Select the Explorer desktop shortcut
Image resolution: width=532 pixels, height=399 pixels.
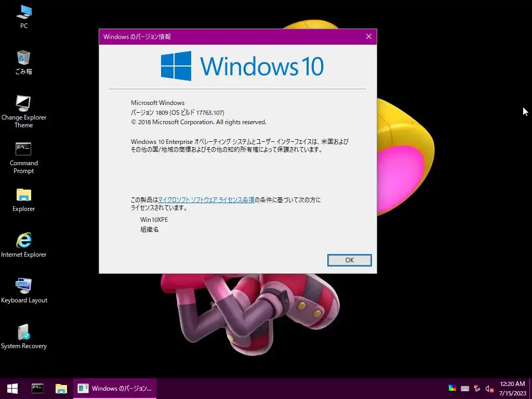(24, 199)
